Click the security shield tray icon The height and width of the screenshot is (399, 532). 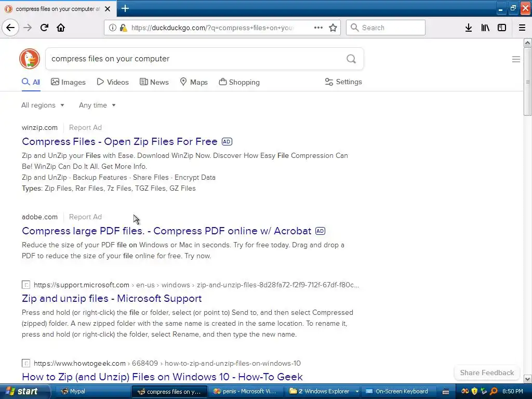[474, 391]
